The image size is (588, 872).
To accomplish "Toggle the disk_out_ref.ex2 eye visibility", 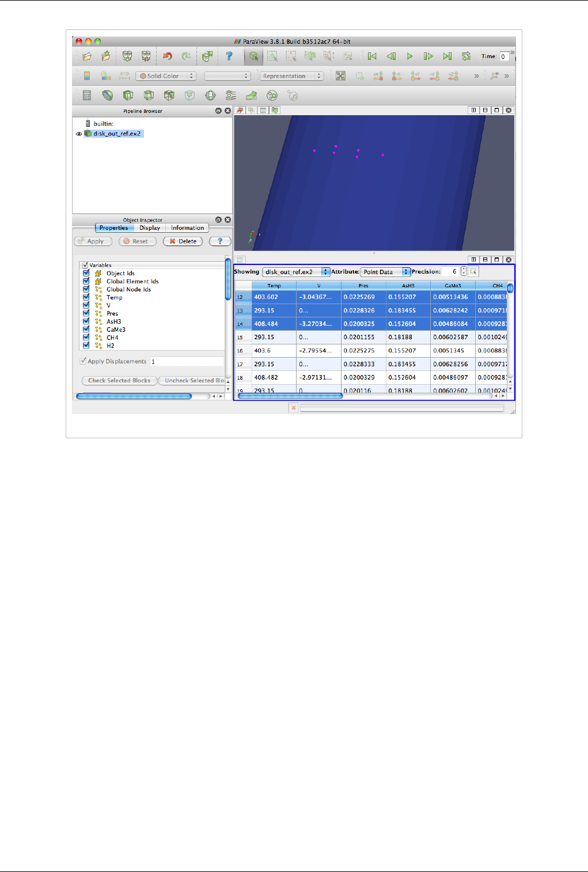I will click(79, 134).
